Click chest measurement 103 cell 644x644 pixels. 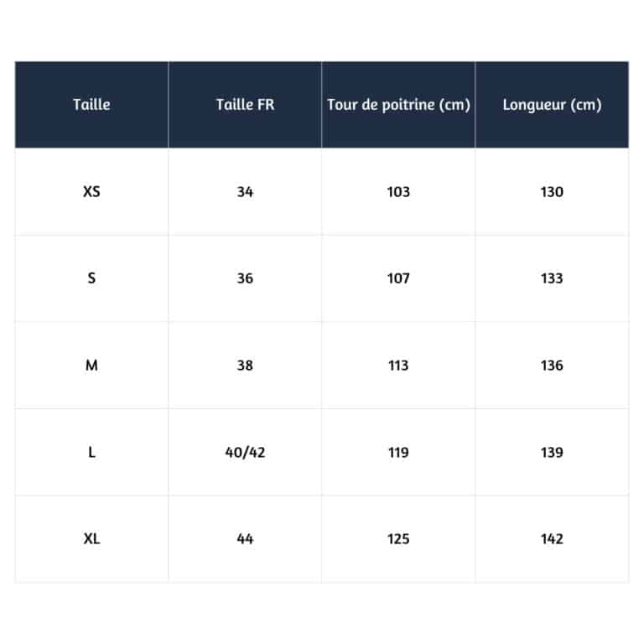point(398,192)
